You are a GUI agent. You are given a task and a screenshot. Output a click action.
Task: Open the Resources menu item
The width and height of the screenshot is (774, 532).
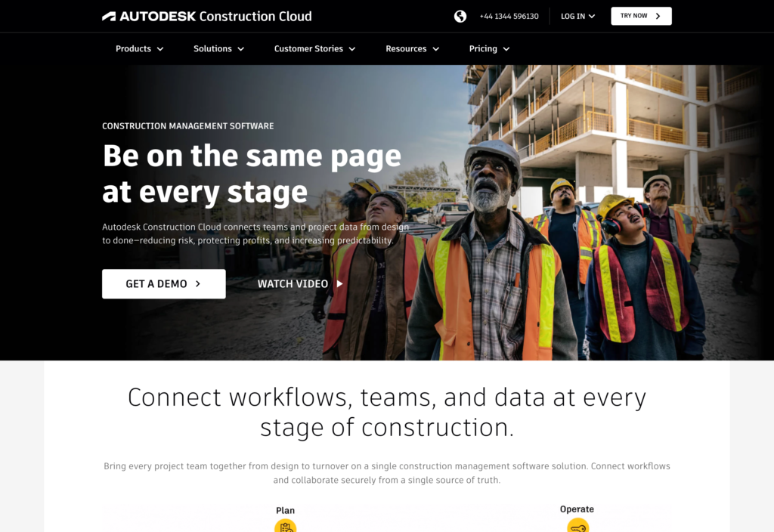[406, 48]
